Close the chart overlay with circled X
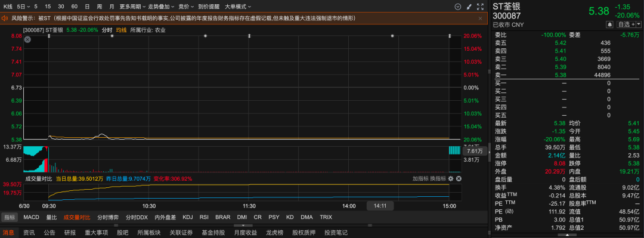 pyautogui.click(x=27, y=39)
